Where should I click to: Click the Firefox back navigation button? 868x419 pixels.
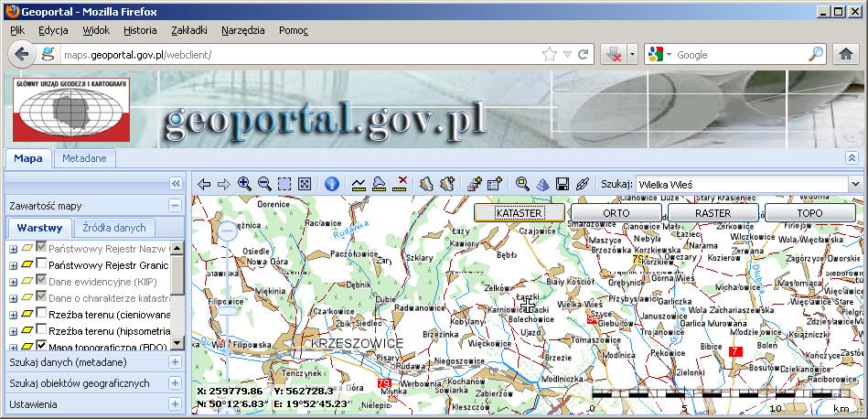pos(22,54)
